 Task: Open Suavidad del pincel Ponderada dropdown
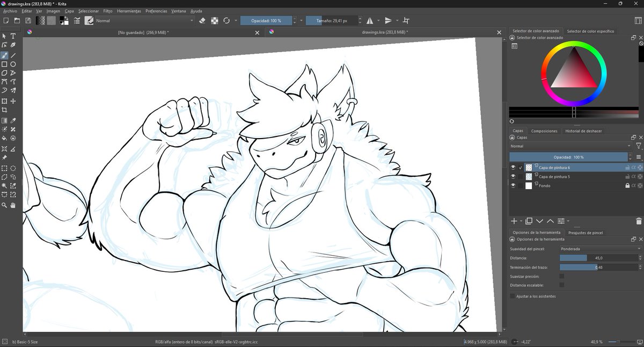[x=601, y=249]
